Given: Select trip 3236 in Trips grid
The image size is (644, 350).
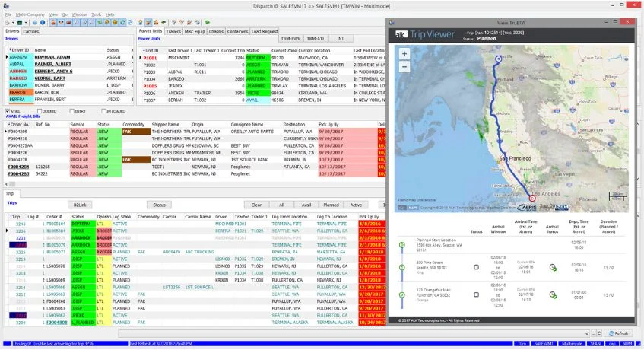Looking at the screenshot, I should pyautogui.click(x=21, y=231).
